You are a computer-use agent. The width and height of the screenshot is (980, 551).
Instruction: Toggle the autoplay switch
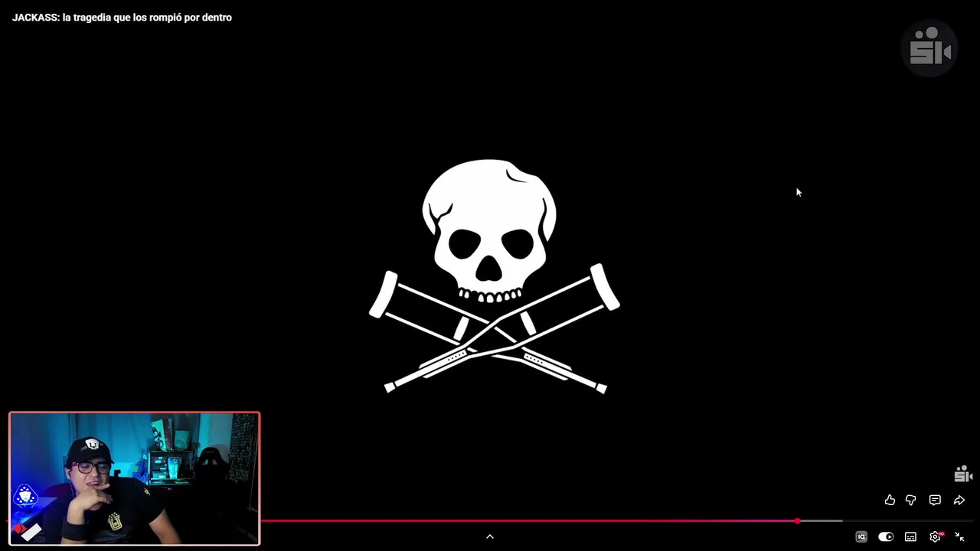pyautogui.click(x=886, y=537)
